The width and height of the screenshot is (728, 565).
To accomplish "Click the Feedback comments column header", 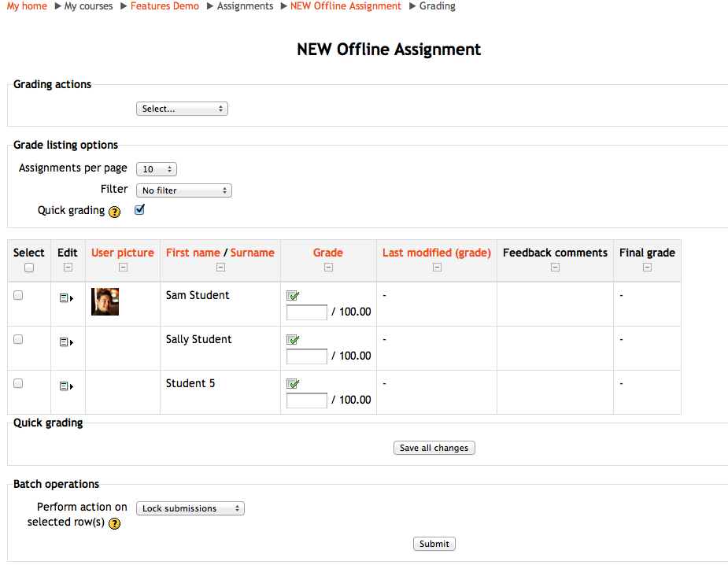I will [x=555, y=253].
